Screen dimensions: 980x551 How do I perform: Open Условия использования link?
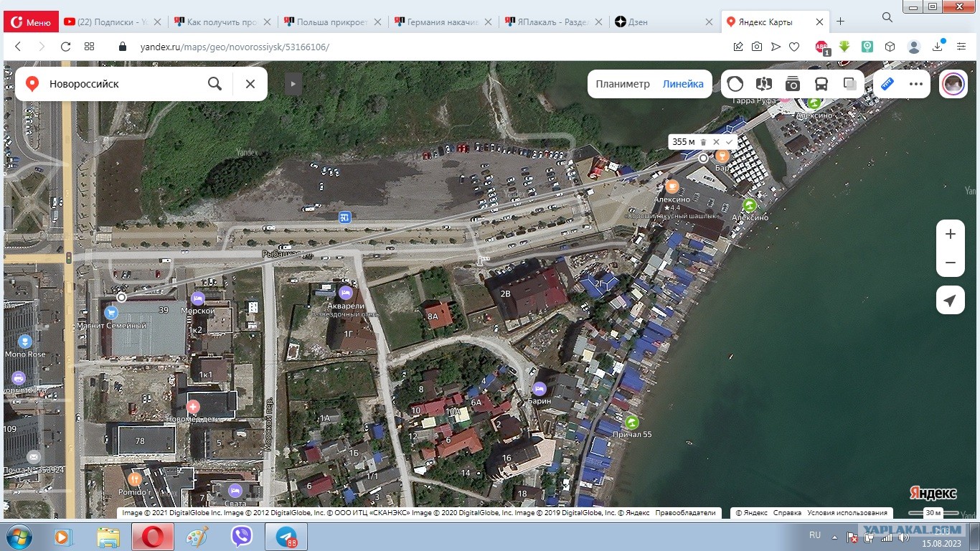(x=847, y=513)
